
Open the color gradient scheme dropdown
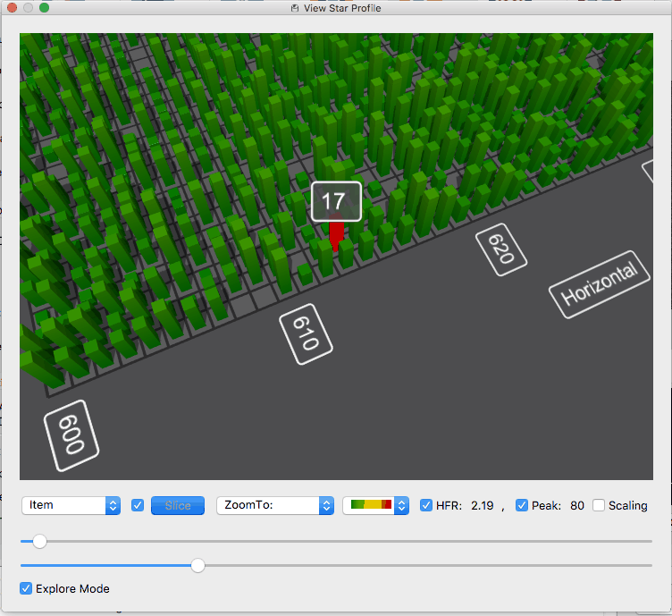375,505
